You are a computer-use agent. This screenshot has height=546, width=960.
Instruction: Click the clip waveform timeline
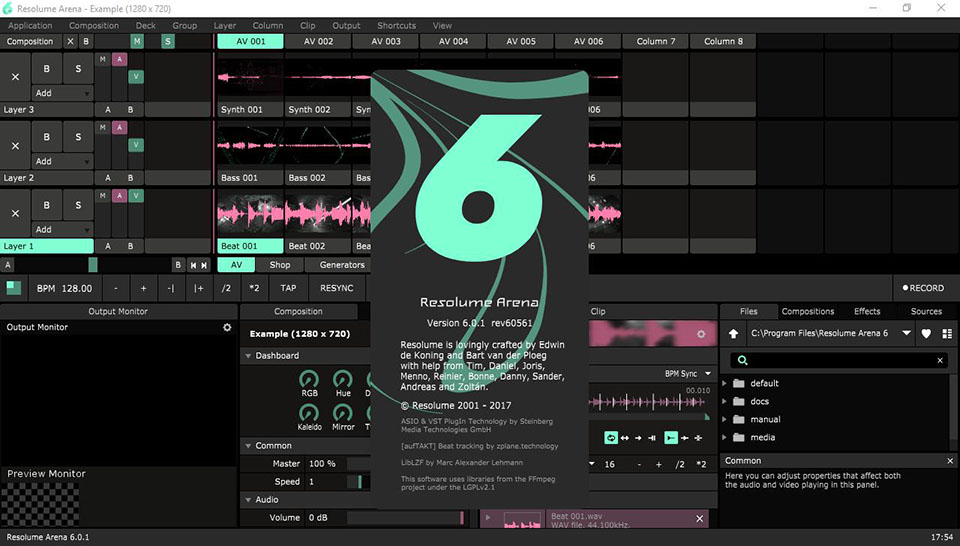coord(649,402)
